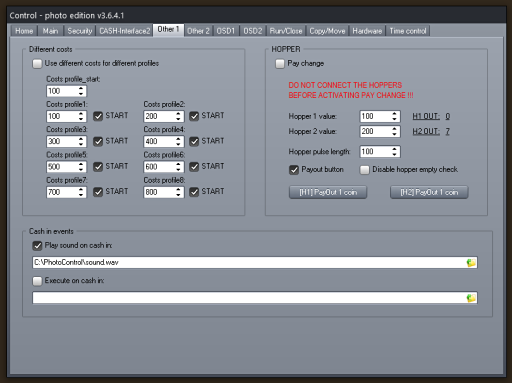Image resolution: width=512 pixels, height=383 pixels.
Task: Uncheck Play sound on cash in
Action: pyautogui.click(x=37, y=246)
